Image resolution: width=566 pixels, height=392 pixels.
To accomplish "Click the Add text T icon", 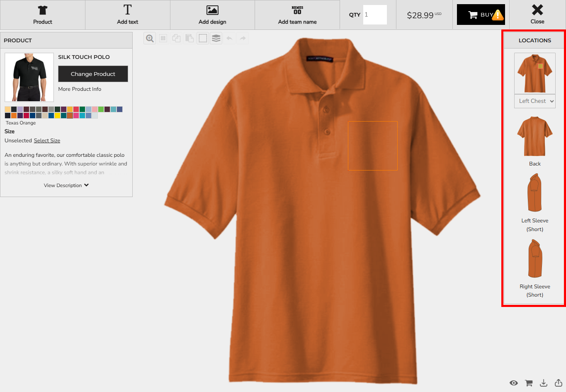I will (x=127, y=10).
